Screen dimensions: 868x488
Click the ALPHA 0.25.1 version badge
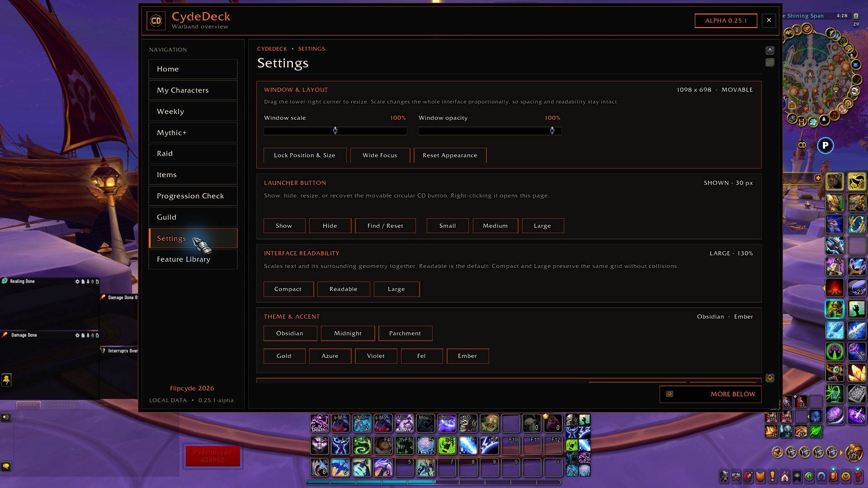[x=726, y=21]
